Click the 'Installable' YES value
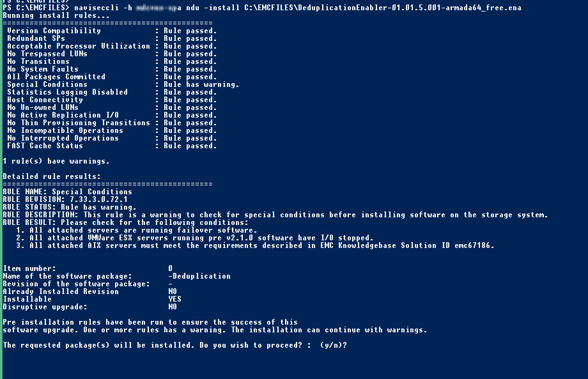Viewport: 588px width, 379px height. click(174, 299)
